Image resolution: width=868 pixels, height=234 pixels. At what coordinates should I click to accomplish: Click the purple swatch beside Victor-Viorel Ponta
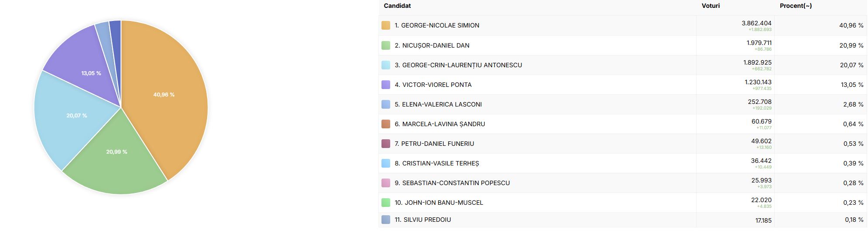385,85
